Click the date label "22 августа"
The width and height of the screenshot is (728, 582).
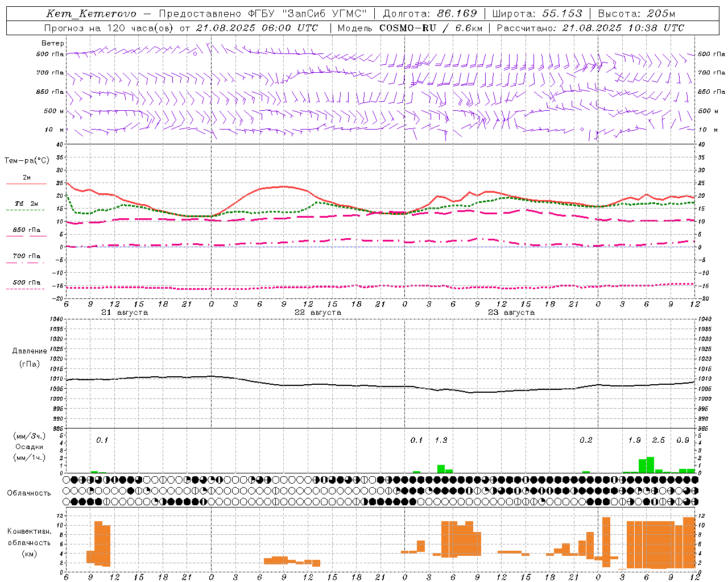(318, 313)
